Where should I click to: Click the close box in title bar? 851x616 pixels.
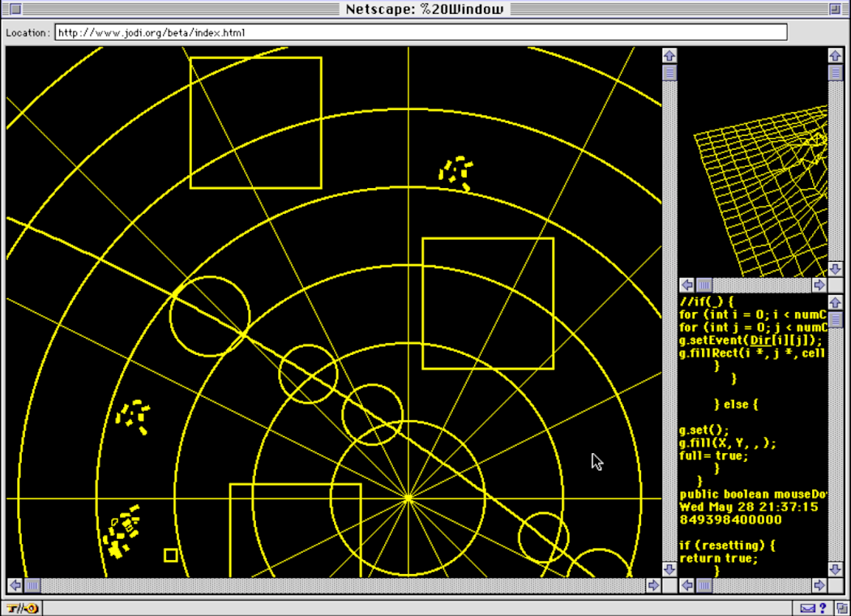coord(15,9)
